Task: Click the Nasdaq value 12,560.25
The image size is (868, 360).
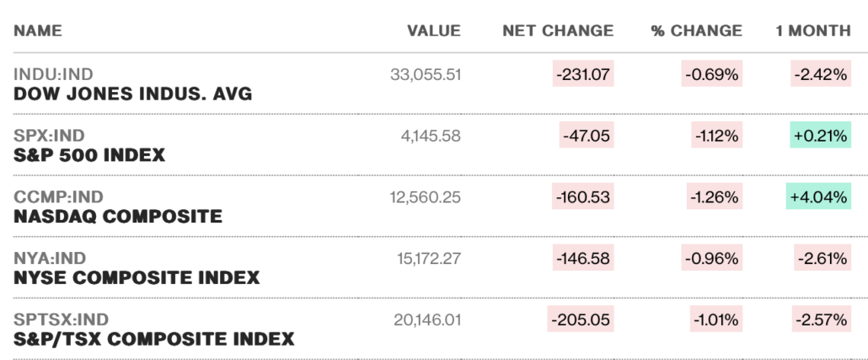Action: tap(425, 197)
